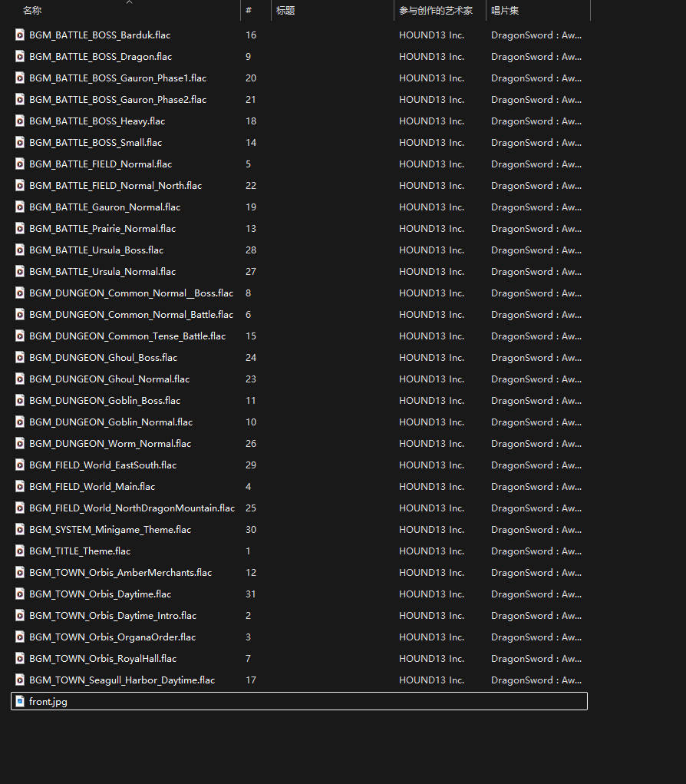This screenshot has height=784, width=686.
Task: Click track number 4 in World_Main row
Action: (249, 487)
